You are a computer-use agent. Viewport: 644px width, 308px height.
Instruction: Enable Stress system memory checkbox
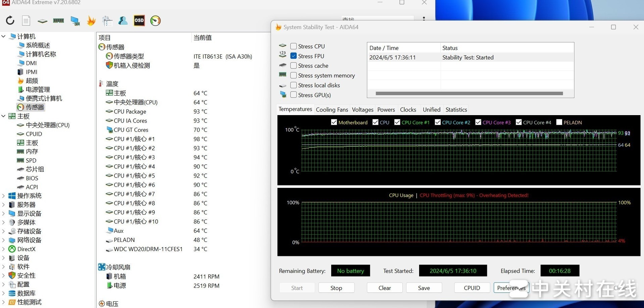[293, 75]
